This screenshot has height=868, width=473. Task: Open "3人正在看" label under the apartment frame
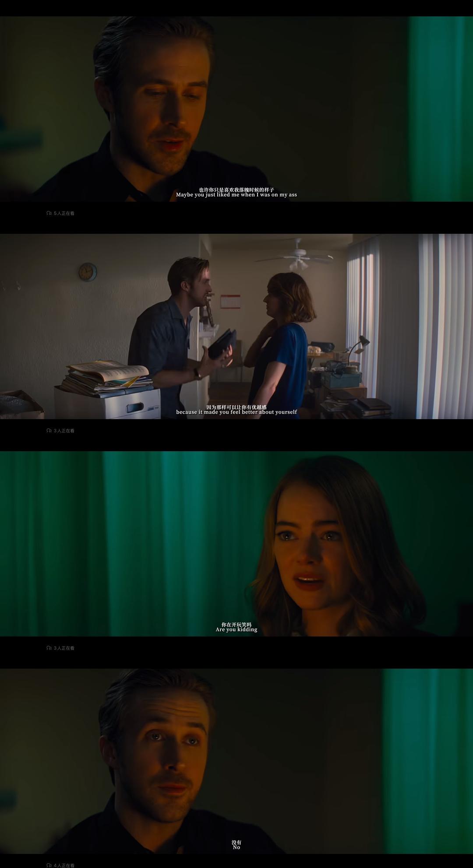point(64,431)
